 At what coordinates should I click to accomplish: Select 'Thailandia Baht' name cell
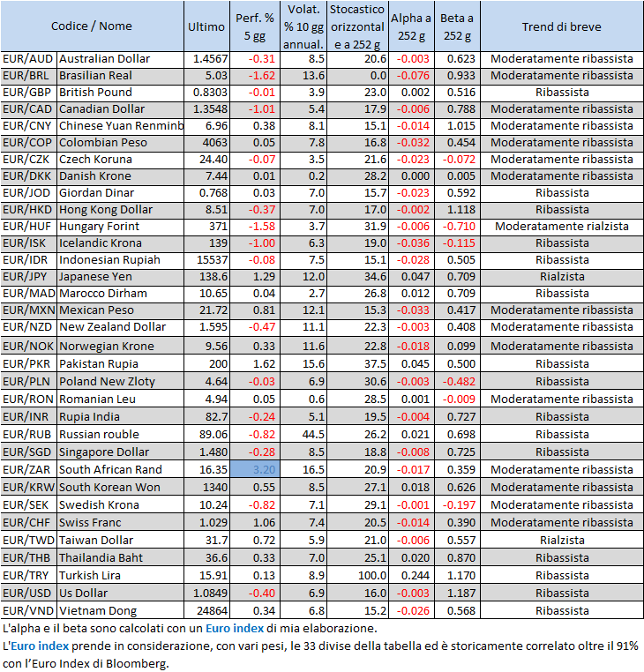[121, 557]
